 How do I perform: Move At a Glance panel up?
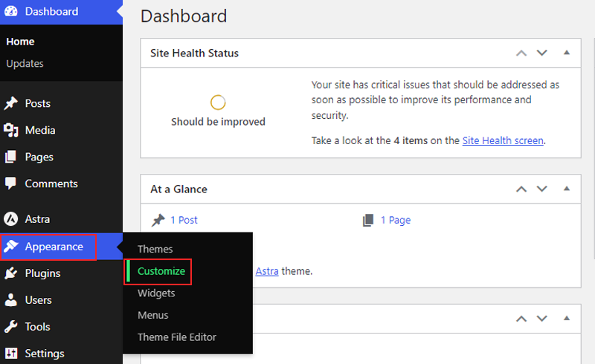521,189
